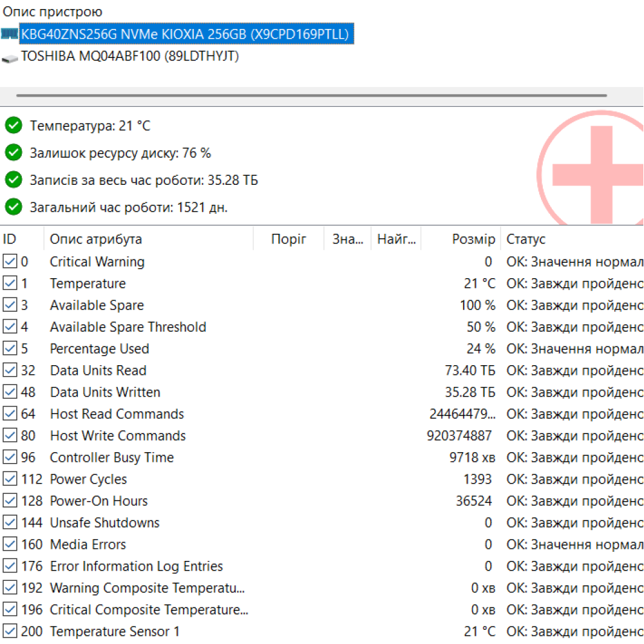Uncheck the Critical Warning attribute checkbox
This screenshot has height=644, width=644.
point(10,261)
